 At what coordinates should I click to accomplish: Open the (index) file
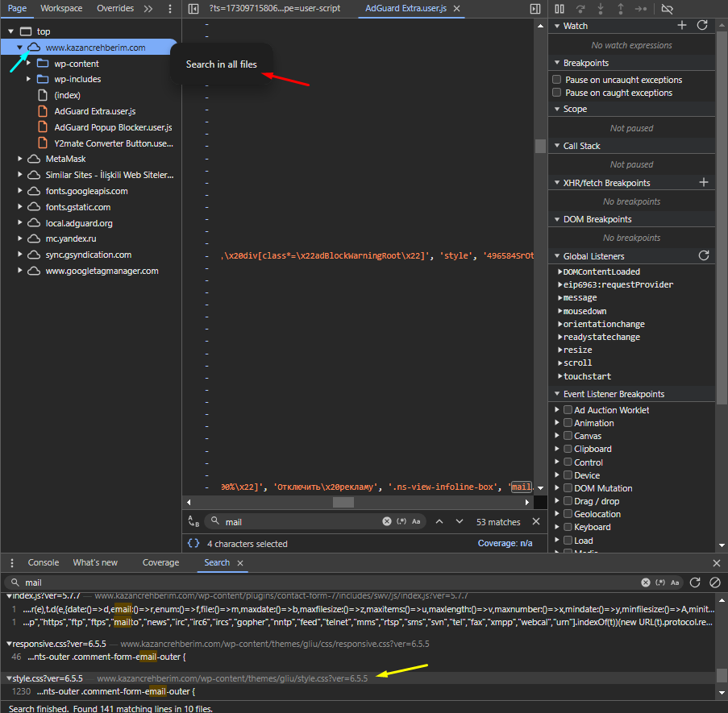pos(68,95)
